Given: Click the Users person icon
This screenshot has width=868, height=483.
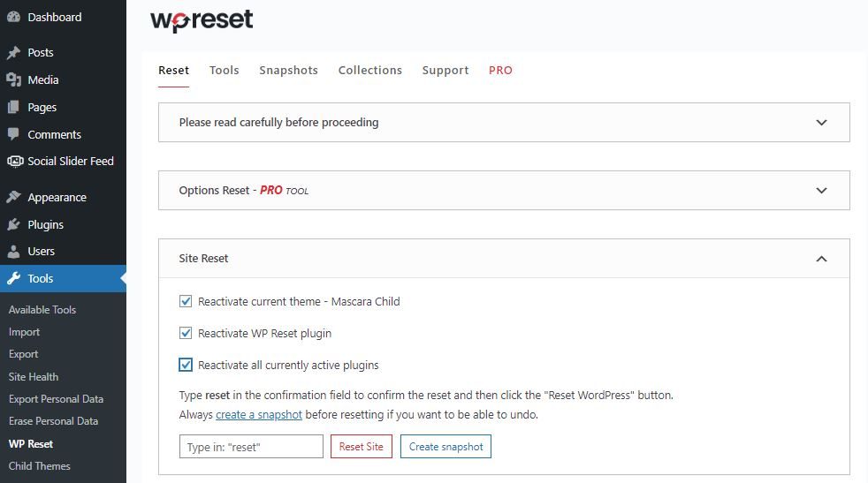Looking at the screenshot, I should click(13, 252).
